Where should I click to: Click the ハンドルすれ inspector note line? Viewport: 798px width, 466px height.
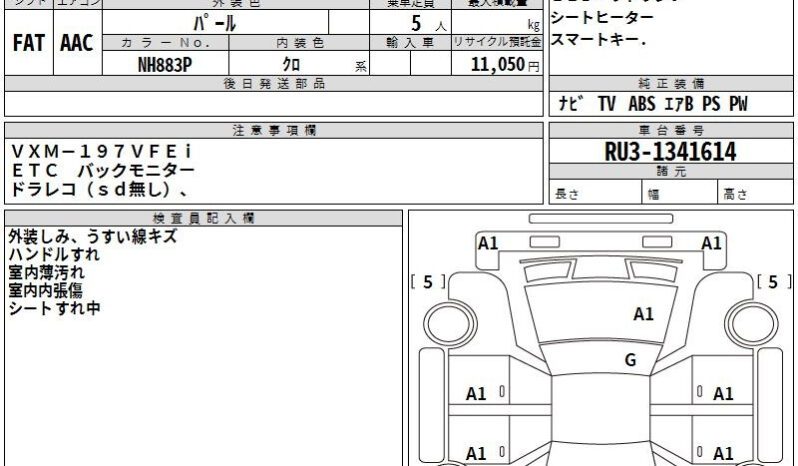point(47,254)
